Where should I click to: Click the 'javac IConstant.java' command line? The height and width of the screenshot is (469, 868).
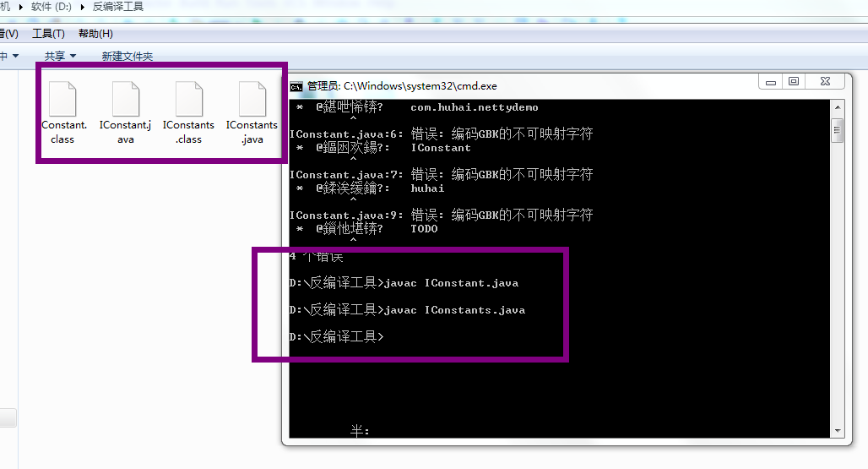click(x=404, y=283)
